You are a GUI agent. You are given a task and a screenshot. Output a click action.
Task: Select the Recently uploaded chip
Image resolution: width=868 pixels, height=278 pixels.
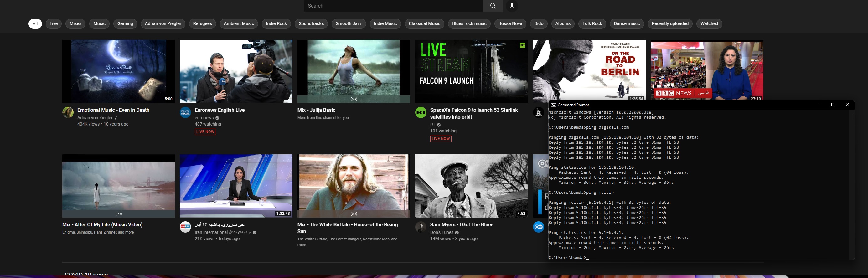pyautogui.click(x=670, y=23)
